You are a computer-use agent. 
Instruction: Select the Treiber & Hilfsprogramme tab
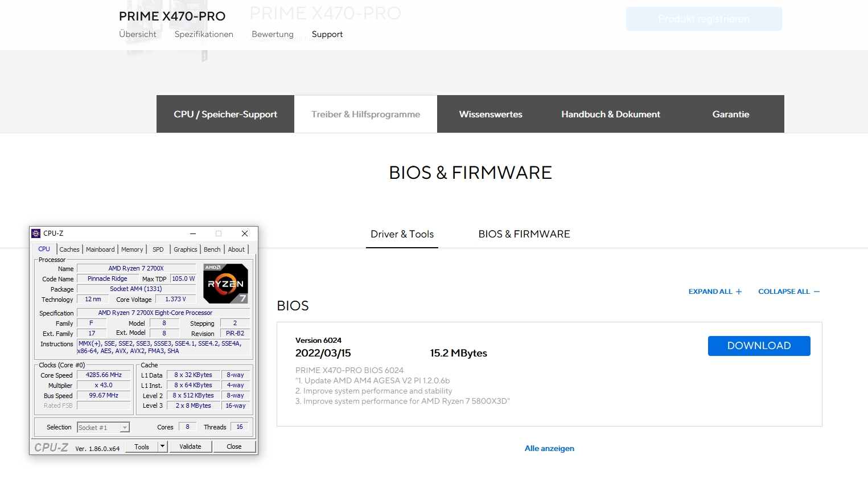[365, 114]
